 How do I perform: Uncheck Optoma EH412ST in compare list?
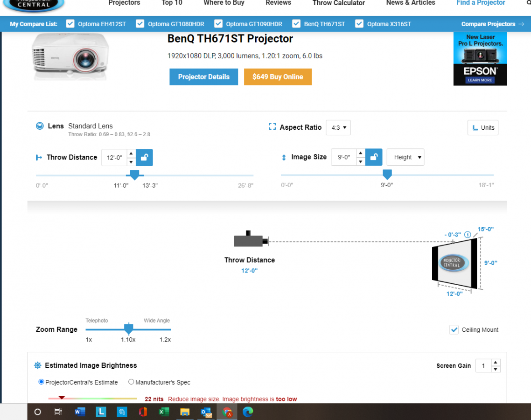coord(70,24)
